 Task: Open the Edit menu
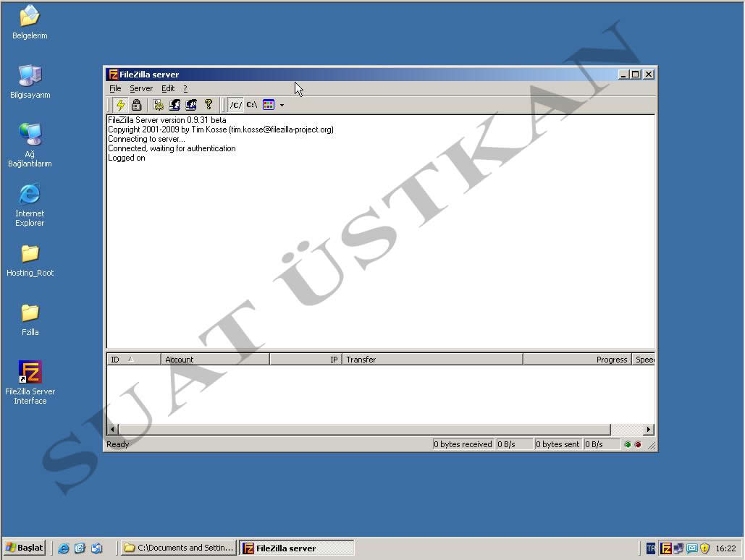[168, 88]
